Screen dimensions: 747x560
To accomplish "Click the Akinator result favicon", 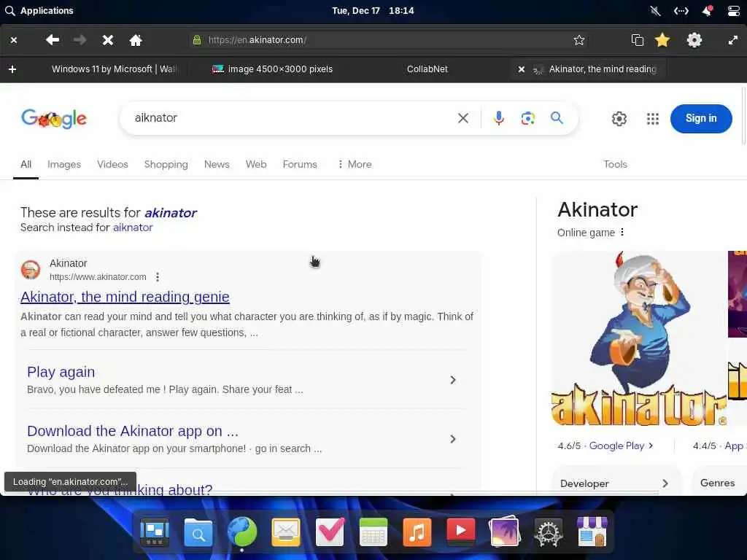I will click(x=31, y=270).
